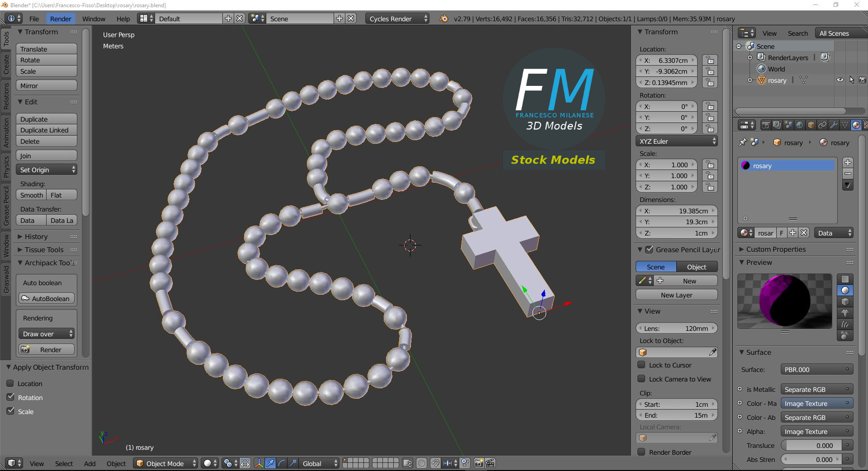Open the screen layout browser icon
868x471 pixels.
click(146, 19)
